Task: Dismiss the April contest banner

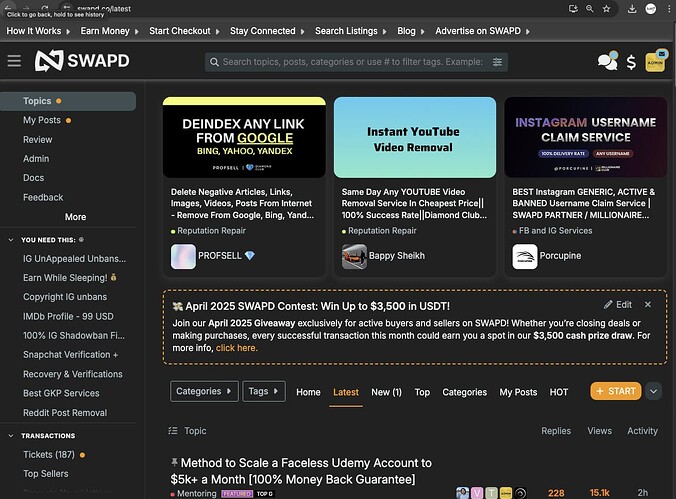Action: pyautogui.click(x=648, y=304)
